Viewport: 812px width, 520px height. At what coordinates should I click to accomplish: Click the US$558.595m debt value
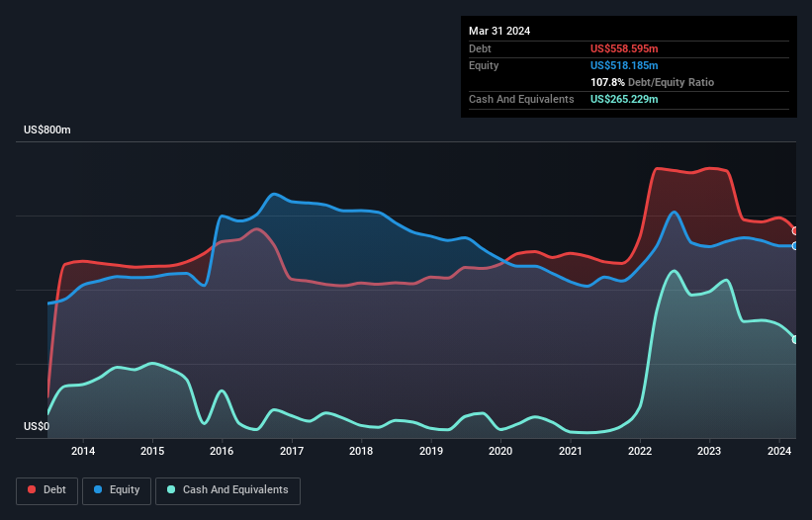pyautogui.click(x=624, y=48)
